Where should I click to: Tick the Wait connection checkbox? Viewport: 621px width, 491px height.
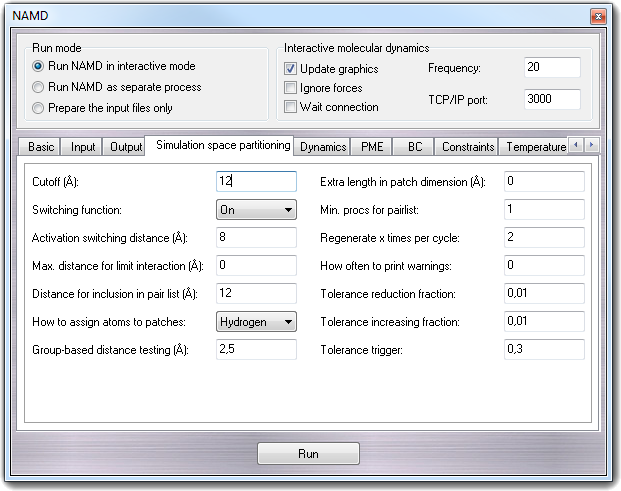[291, 107]
